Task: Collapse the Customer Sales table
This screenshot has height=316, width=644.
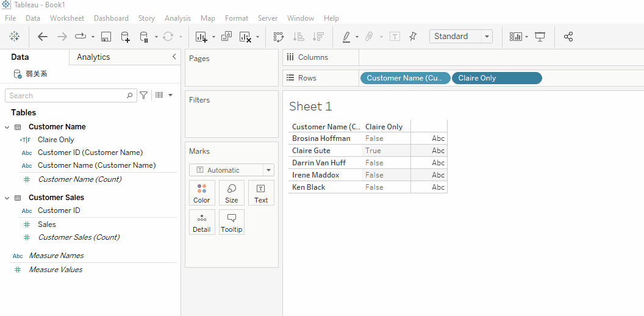Action: [x=7, y=198]
